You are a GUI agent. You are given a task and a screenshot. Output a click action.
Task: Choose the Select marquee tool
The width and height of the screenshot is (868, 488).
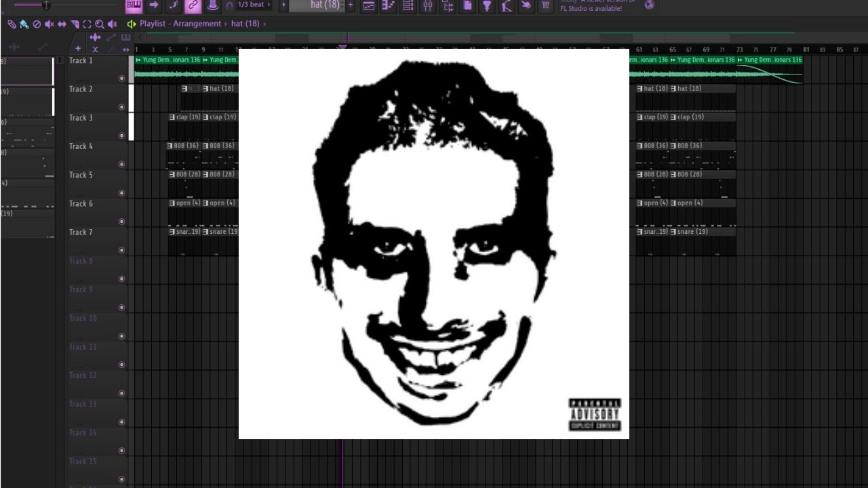(87, 24)
